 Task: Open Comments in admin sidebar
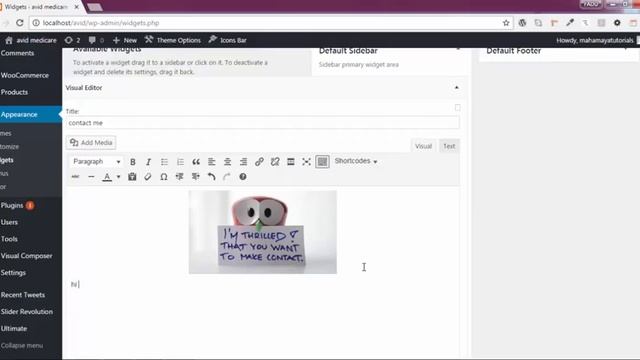click(17, 53)
